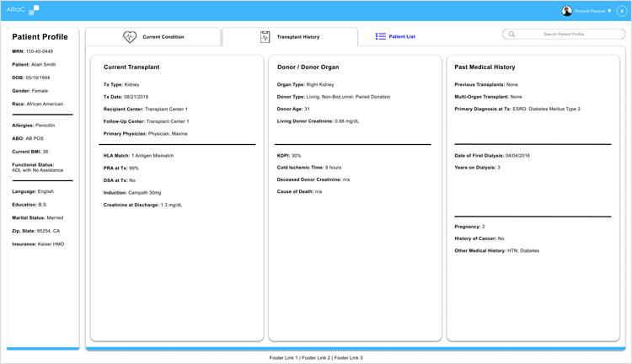Open Footer Link 2

point(316,357)
